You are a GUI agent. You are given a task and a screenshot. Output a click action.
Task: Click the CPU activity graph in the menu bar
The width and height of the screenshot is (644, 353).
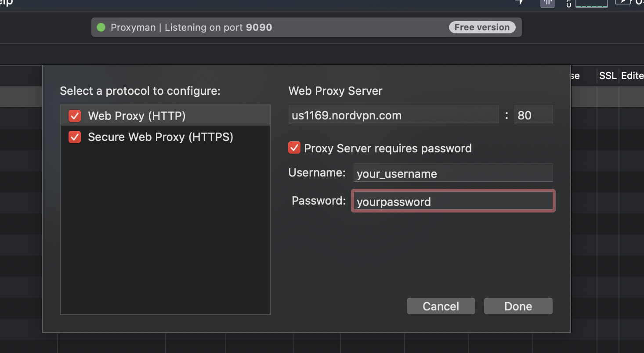[x=592, y=3]
